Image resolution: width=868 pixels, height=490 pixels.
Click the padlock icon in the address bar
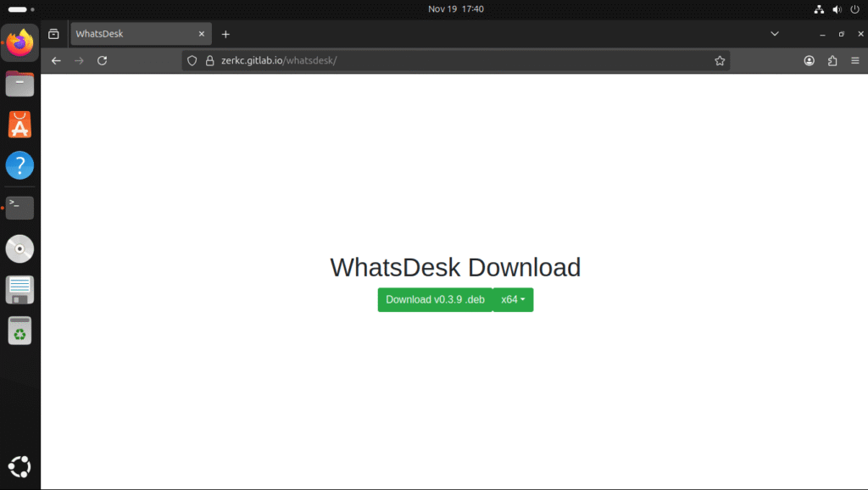(x=210, y=60)
